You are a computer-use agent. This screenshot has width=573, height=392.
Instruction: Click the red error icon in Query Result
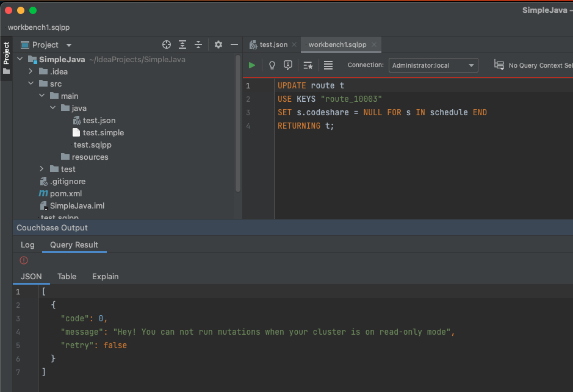point(24,260)
